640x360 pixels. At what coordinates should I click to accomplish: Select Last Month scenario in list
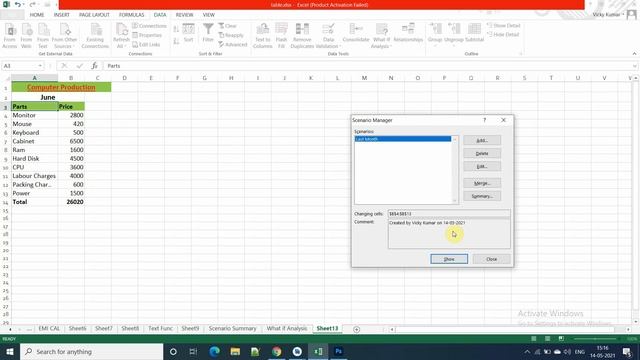(x=403, y=139)
